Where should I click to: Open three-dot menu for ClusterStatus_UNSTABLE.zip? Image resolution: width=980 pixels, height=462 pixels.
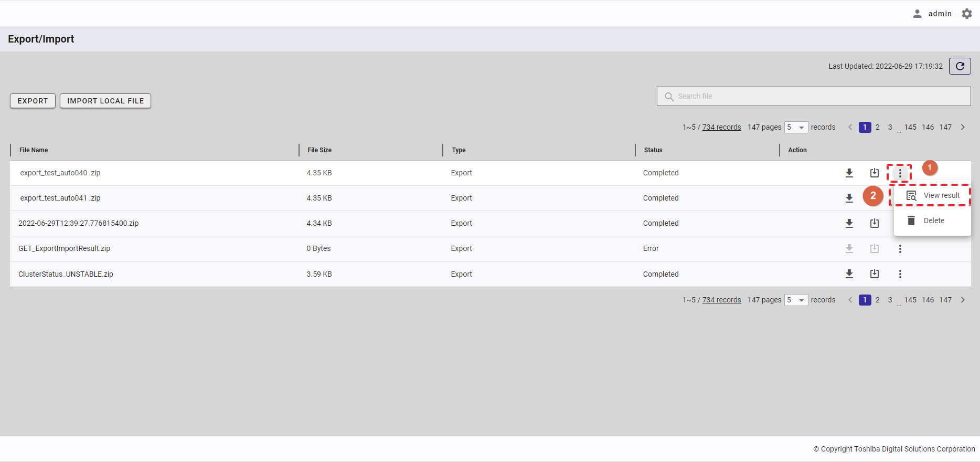click(x=900, y=274)
